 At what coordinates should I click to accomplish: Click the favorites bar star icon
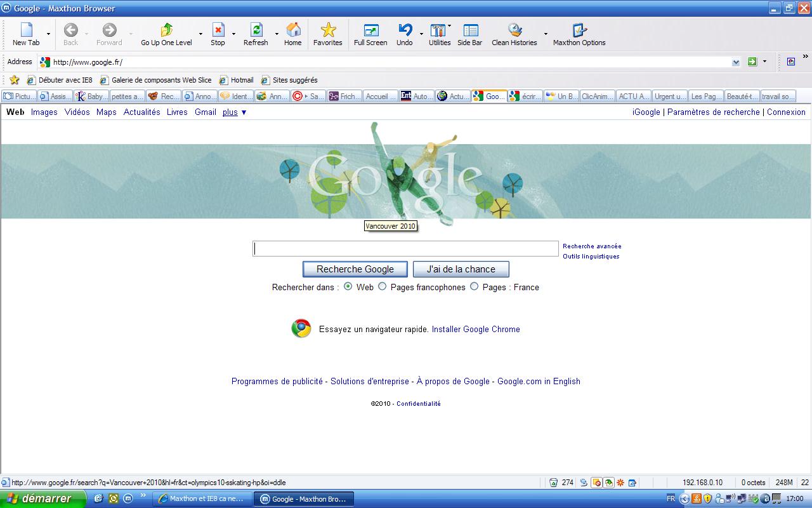point(15,80)
